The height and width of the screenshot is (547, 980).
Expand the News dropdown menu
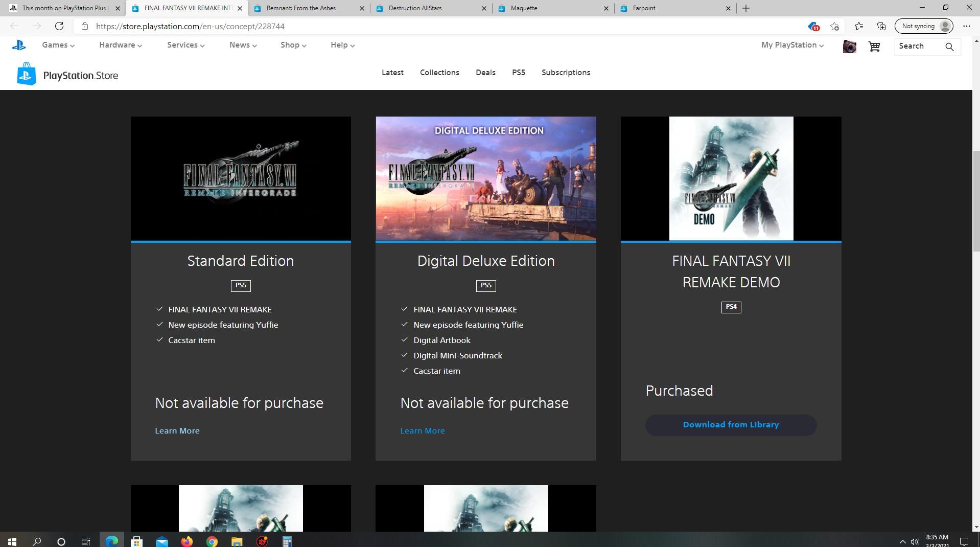pyautogui.click(x=243, y=45)
